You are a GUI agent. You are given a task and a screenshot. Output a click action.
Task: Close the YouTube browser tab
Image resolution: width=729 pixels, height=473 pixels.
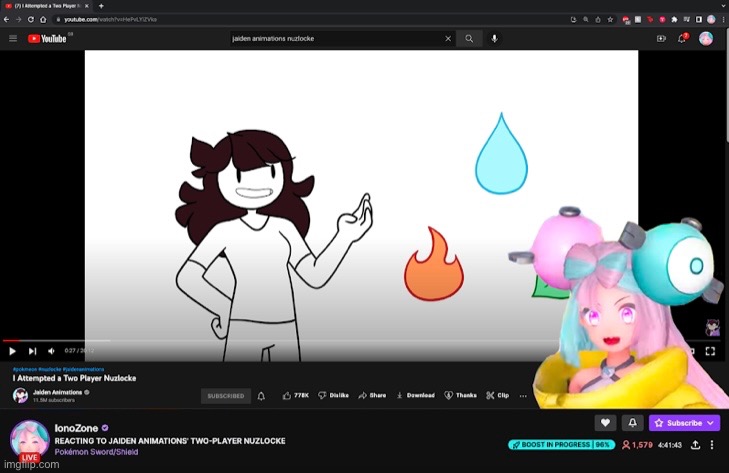click(x=86, y=6)
